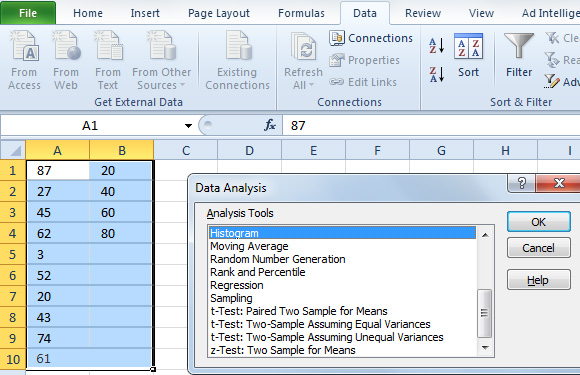
Task: Open workbook Connections
Action: pos(371,38)
